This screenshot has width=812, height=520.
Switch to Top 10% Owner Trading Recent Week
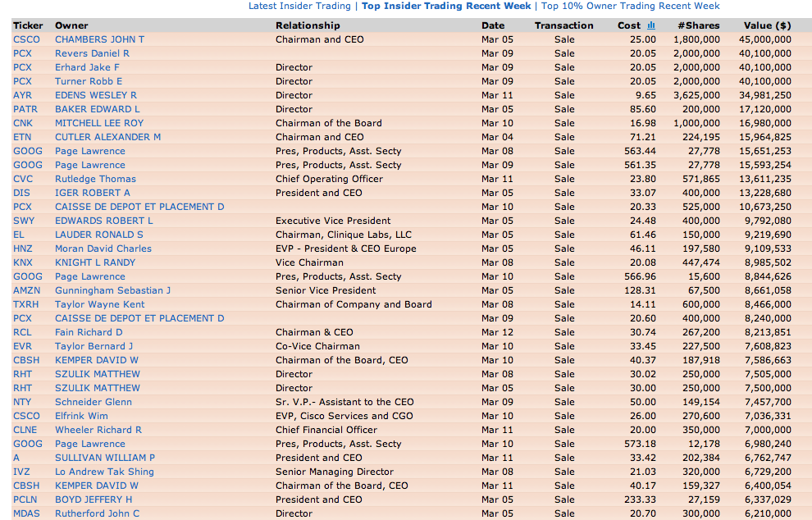[x=630, y=6]
